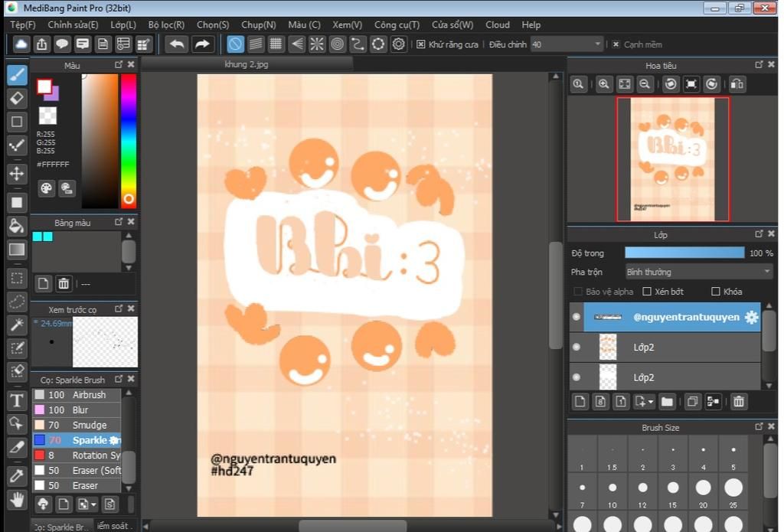Adjust the Độ trong opacity slider
784x532 pixels.
pyautogui.click(x=684, y=253)
